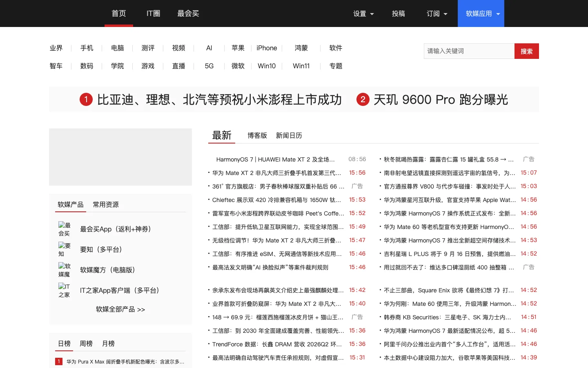Image resolution: width=588 pixels, height=368 pixels.
Task: Open the IT圈 navigation item
Action: pyautogui.click(x=153, y=13)
